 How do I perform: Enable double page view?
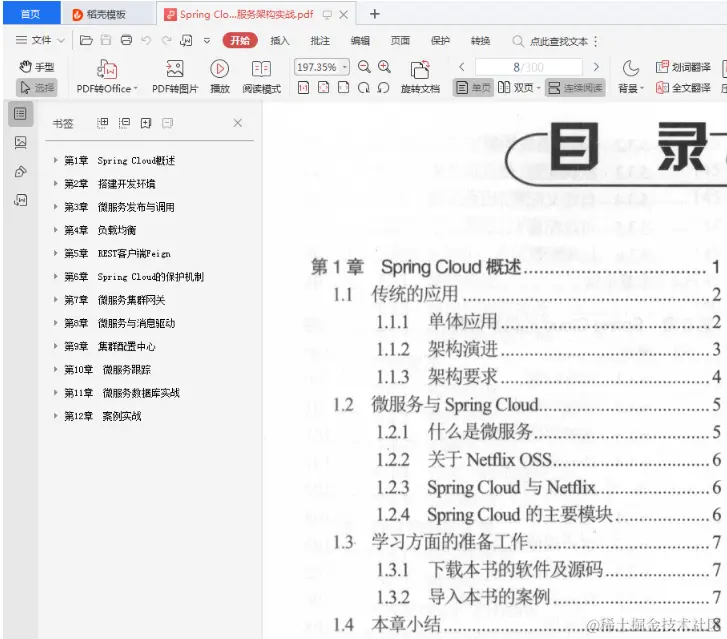519,88
